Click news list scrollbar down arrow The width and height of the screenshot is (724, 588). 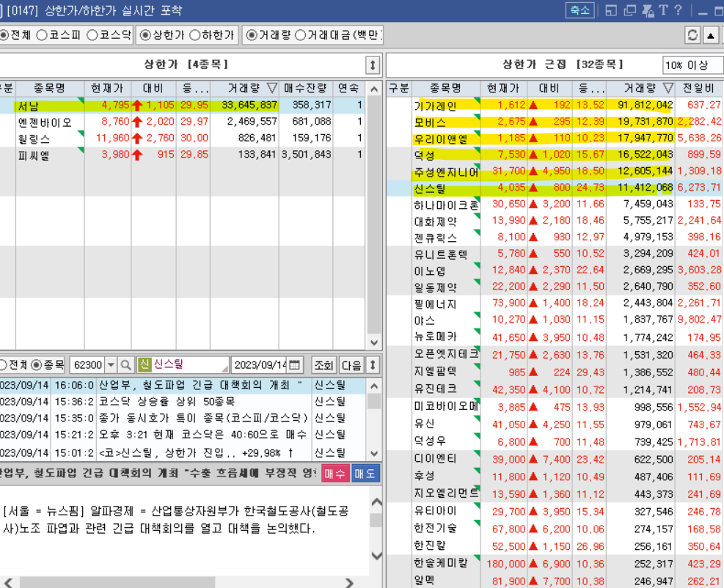coord(374,453)
